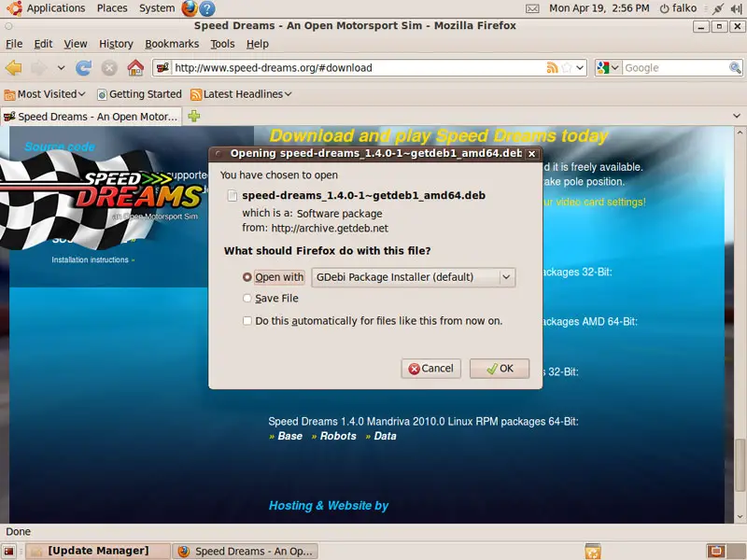Select the Speed Dreams browser tab
Screen dimensions: 747x560
91,116
